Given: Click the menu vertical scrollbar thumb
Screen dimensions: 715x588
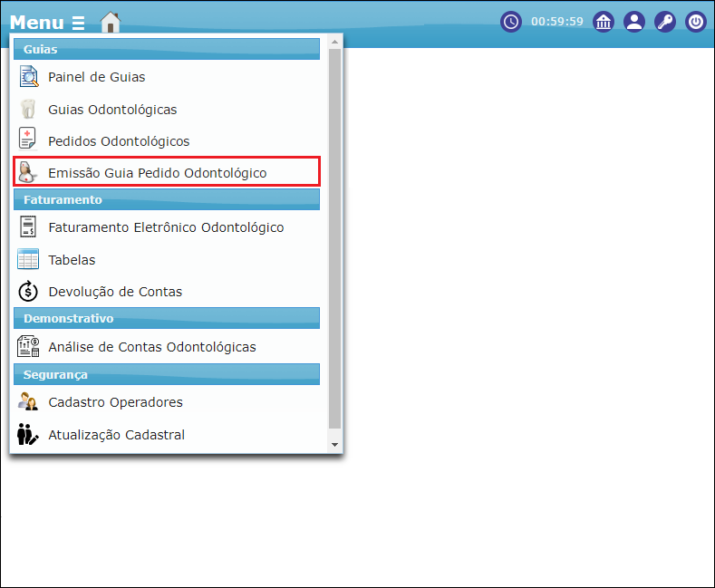Looking at the screenshot, I should tap(334, 238).
